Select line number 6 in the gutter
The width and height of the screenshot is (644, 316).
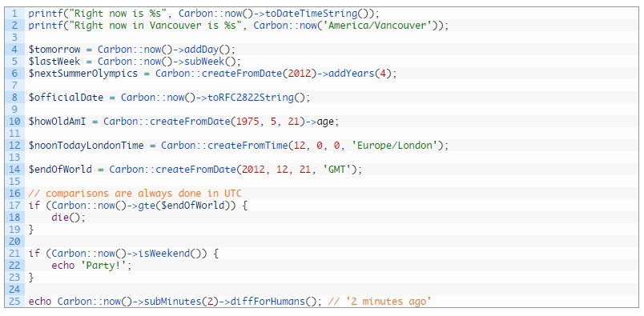[15, 74]
